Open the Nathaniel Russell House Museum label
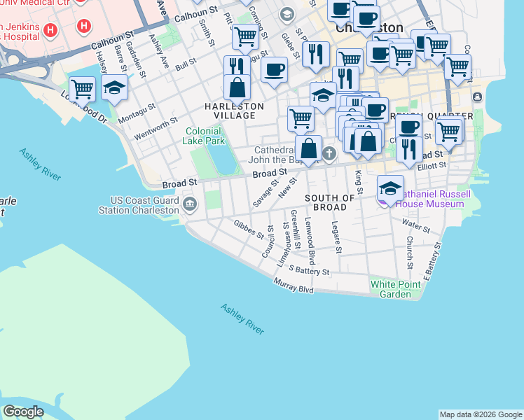 tap(433, 199)
